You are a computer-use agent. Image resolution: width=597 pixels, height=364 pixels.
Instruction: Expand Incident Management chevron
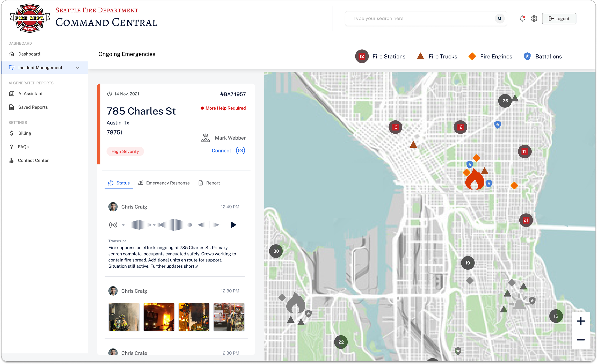pos(78,68)
